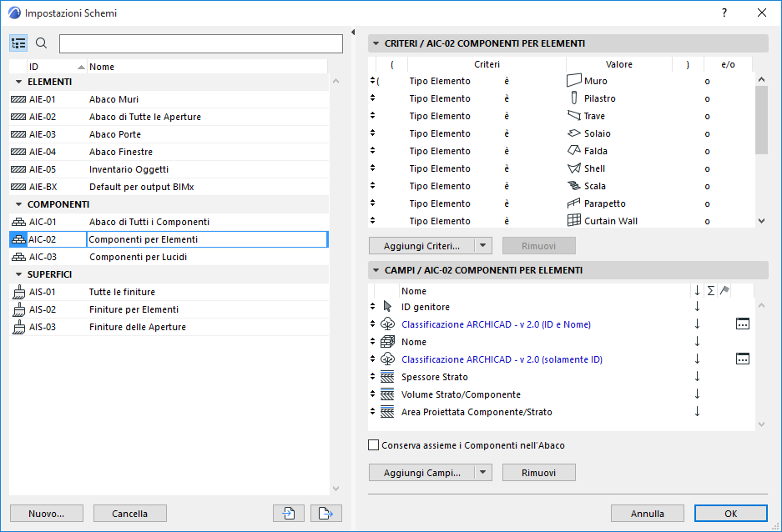
Task: Select the Inventario Oggetti scheme
Action: click(169, 169)
